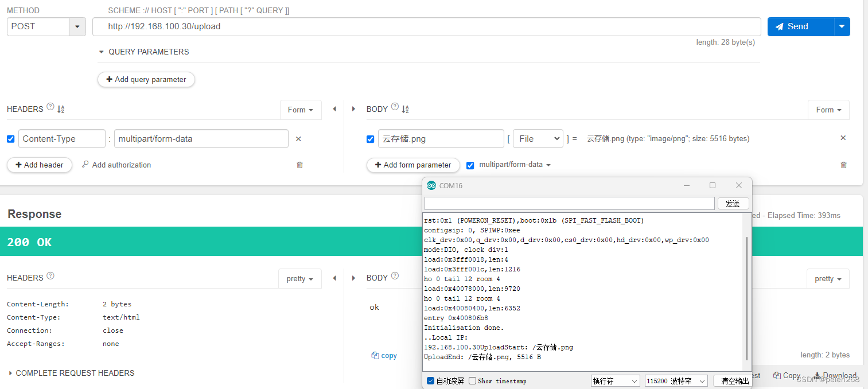Sort request headers alphabetically icon
Image resolution: width=868 pixels, height=389 pixels.
pyautogui.click(x=61, y=109)
